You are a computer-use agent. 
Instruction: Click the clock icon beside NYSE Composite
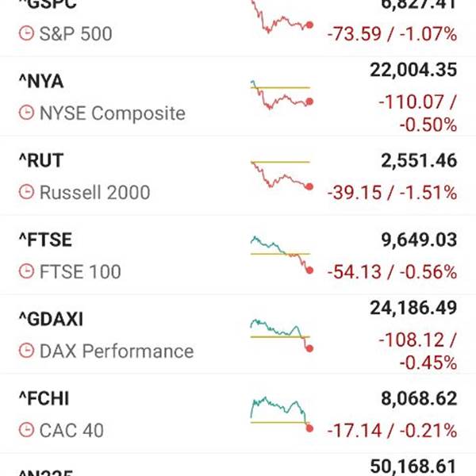click(26, 113)
